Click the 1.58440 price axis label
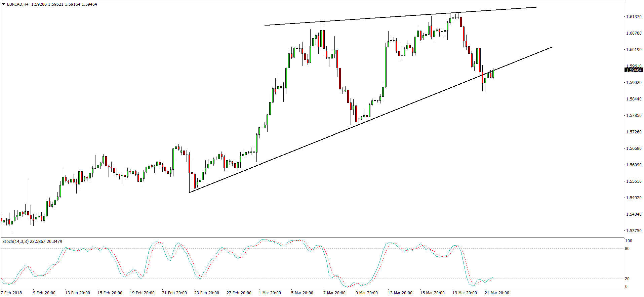Viewport: 644px width, 297px height. point(634,99)
